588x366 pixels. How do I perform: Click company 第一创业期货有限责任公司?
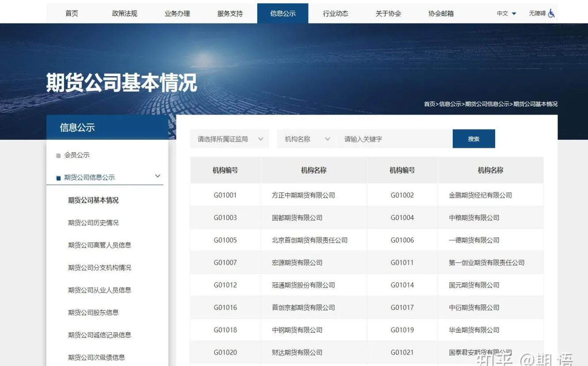486,263
